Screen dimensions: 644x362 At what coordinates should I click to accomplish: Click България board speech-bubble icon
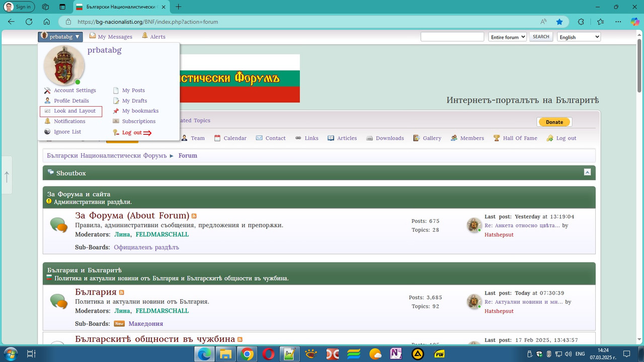click(58, 301)
